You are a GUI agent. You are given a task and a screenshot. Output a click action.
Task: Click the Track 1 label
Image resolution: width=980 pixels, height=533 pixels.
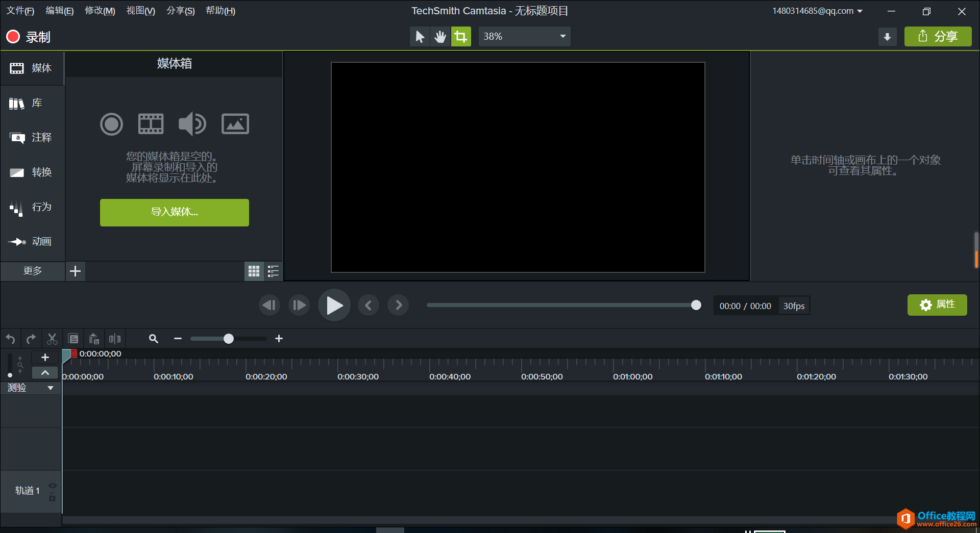(x=27, y=491)
